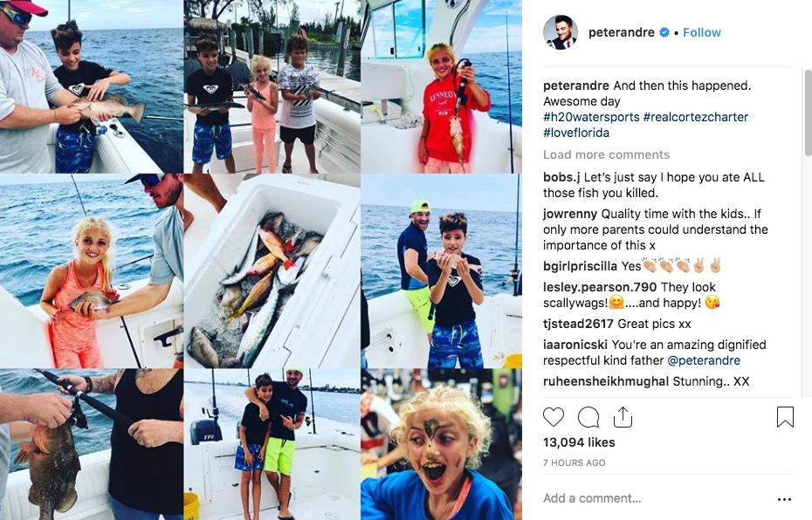Open the three-dot more options menu
Image resolution: width=812 pixels, height=520 pixels.
click(784, 499)
